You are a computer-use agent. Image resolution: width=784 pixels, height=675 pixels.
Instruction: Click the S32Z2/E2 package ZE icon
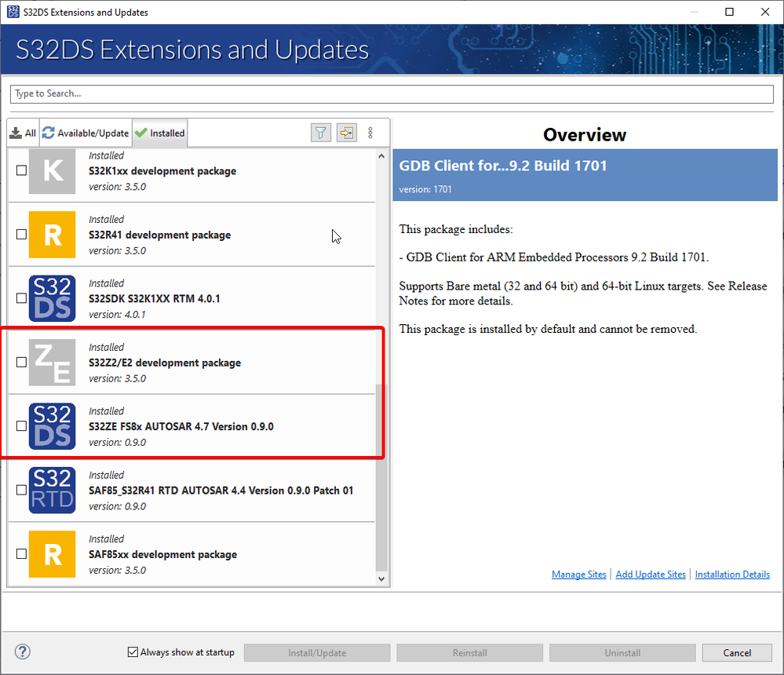(52, 363)
